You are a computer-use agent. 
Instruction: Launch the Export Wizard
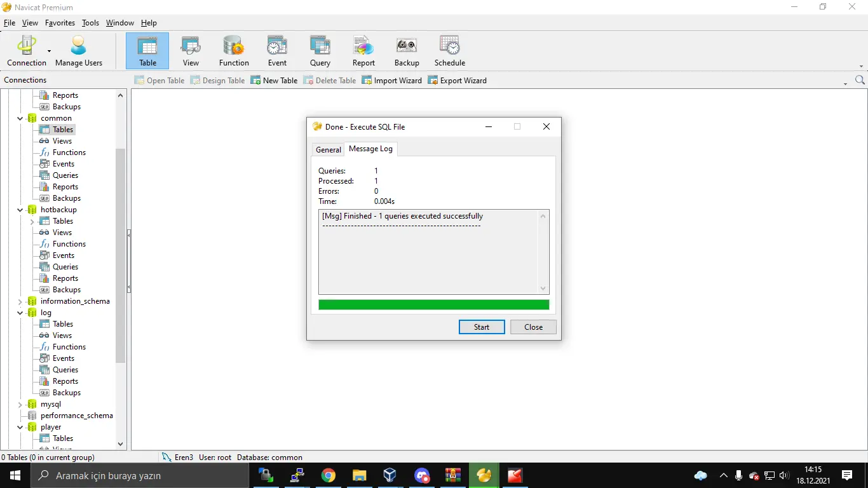click(x=457, y=81)
